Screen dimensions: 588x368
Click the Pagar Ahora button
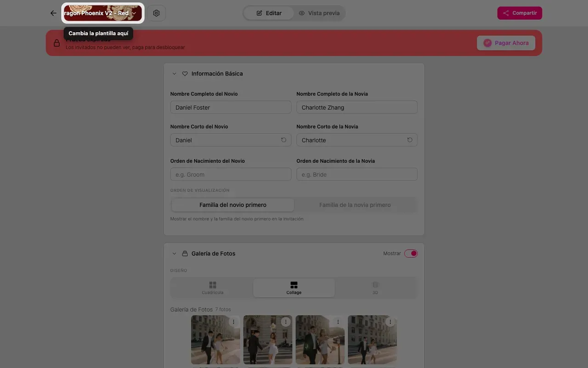(506, 43)
